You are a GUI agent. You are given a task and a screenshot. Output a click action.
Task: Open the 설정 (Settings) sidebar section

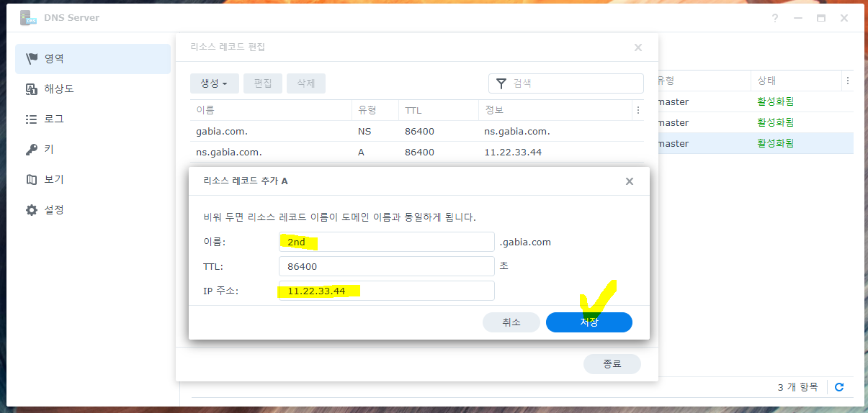pos(93,210)
